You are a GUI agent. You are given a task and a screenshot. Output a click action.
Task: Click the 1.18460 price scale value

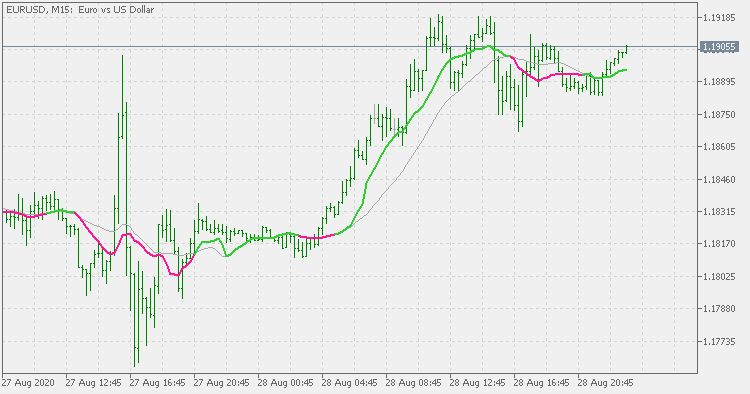click(x=719, y=179)
